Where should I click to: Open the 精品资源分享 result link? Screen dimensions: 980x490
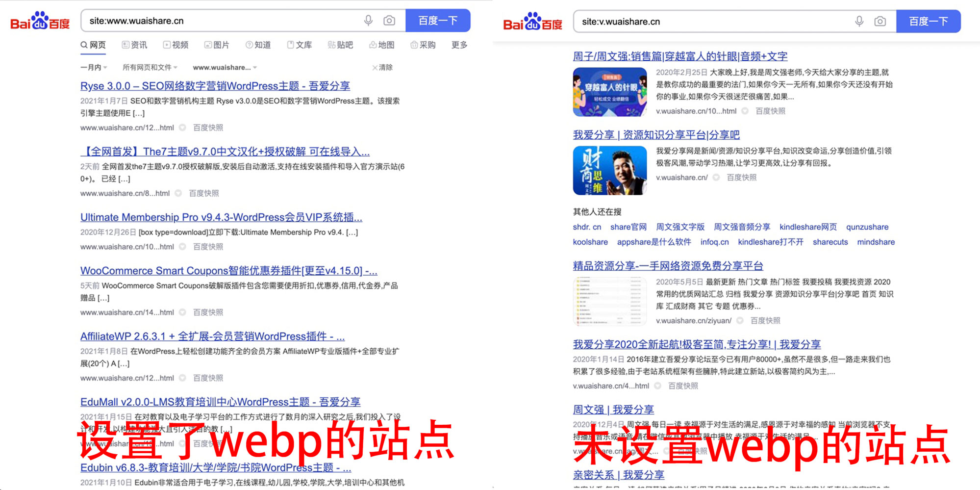pyautogui.click(x=668, y=266)
